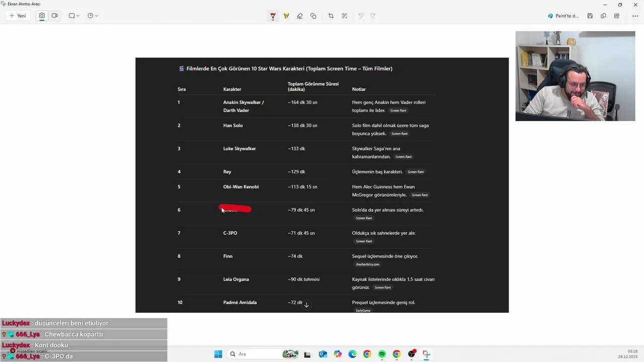Save the snip with the disk icon
The height and width of the screenshot is (362, 644).
[590, 16]
